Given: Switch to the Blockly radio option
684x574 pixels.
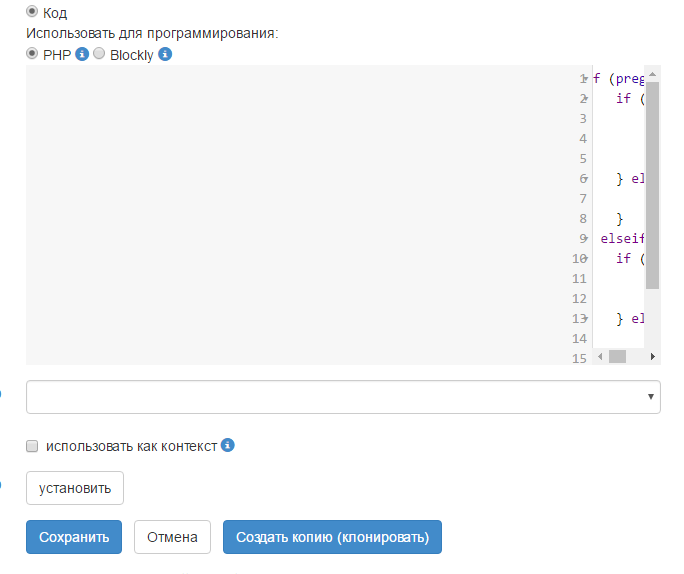Looking at the screenshot, I should pyautogui.click(x=99, y=54).
